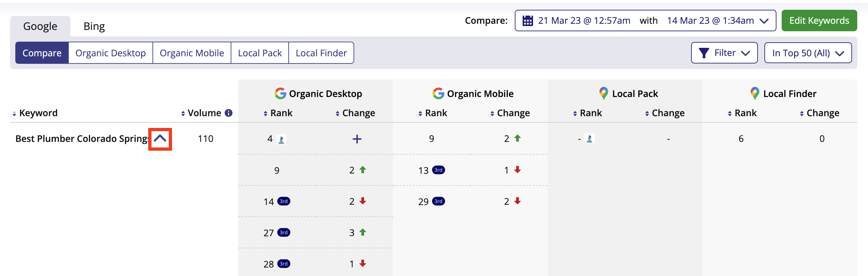Viewport: 868px width, 276px height.
Task: Select the Compare view tab
Action: [x=42, y=53]
